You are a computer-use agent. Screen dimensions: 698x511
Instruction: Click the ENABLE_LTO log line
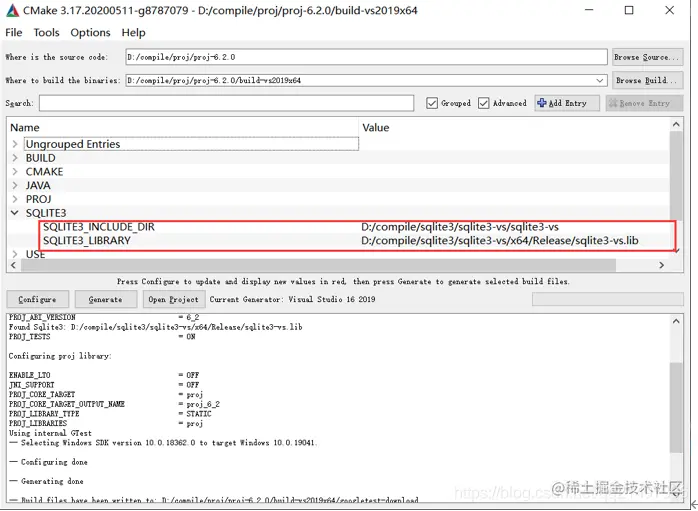[104, 375]
